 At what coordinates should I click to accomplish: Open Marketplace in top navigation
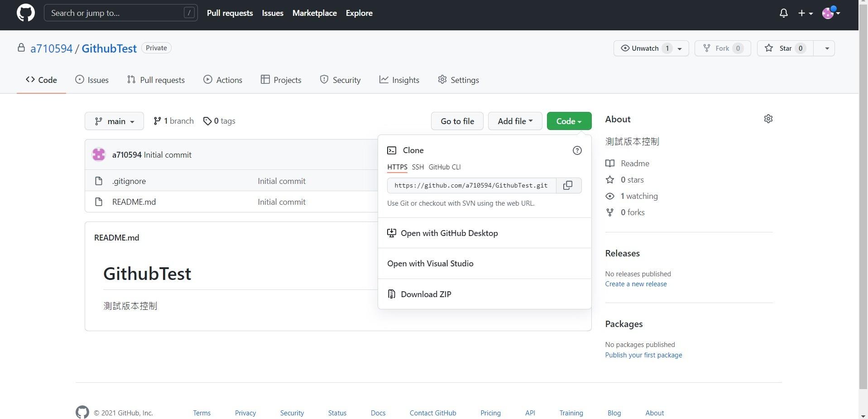pyautogui.click(x=315, y=13)
